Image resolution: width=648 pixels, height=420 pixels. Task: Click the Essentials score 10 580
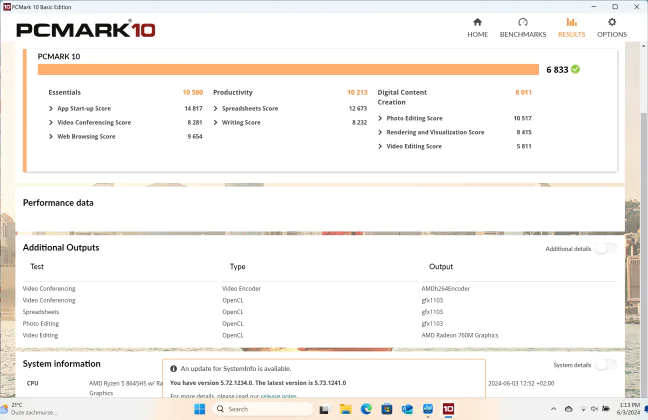point(193,92)
